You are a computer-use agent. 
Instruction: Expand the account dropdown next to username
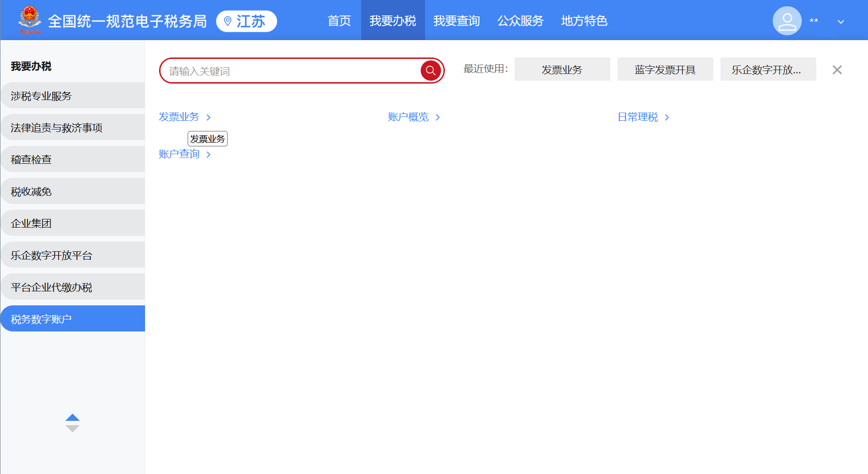(x=841, y=22)
